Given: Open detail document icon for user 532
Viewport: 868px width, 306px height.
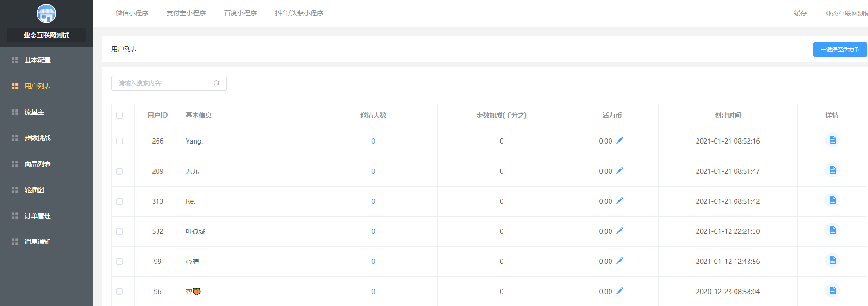Looking at the screenshot, I should [832, 230].
